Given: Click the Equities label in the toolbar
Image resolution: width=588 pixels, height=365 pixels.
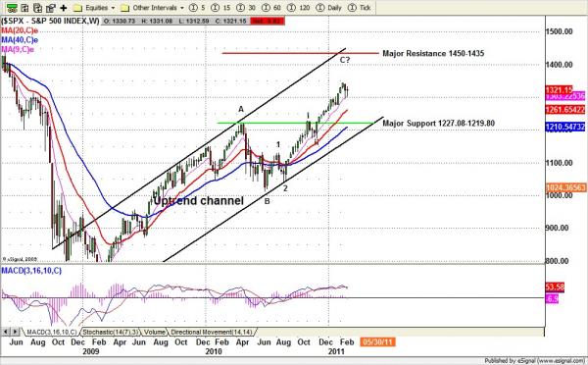Looking at the screenshot, I should (x=96, y=8).
